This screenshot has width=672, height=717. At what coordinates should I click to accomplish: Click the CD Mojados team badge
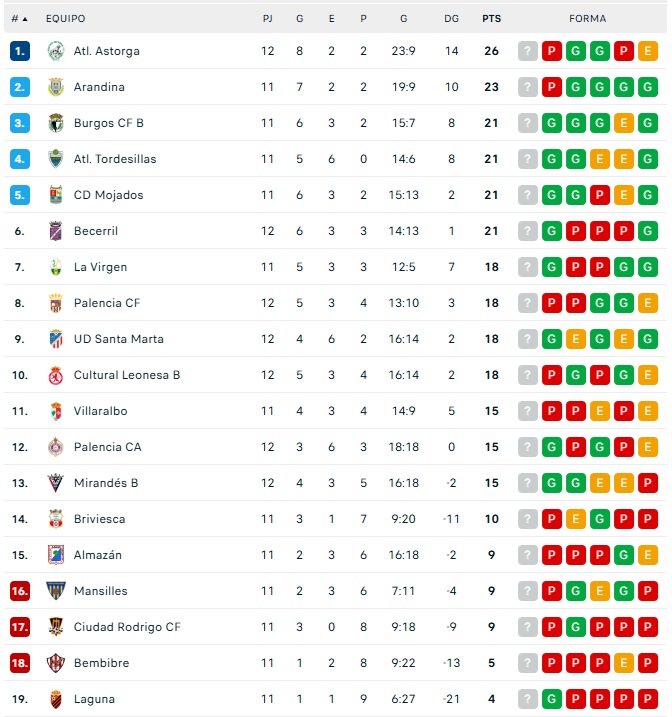(x=55, y=195)
